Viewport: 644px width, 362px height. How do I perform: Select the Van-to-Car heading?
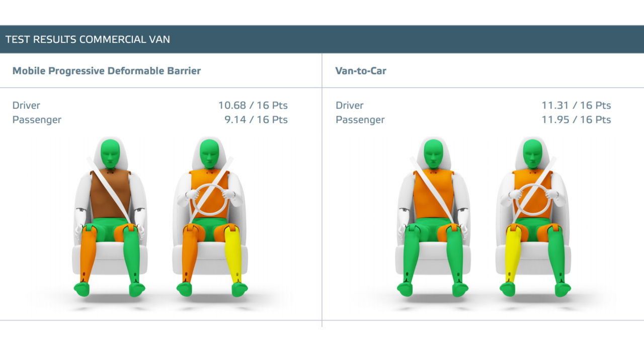click(x=361, y=71)
